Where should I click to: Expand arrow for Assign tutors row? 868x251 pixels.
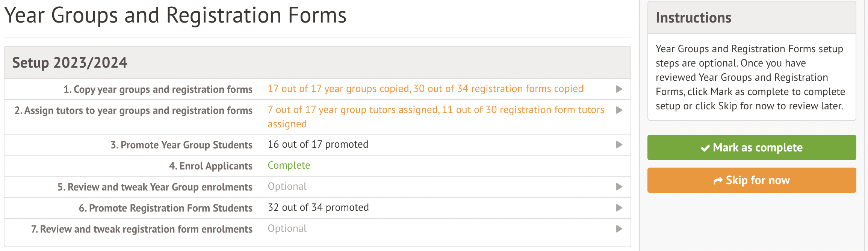(619, 110)
